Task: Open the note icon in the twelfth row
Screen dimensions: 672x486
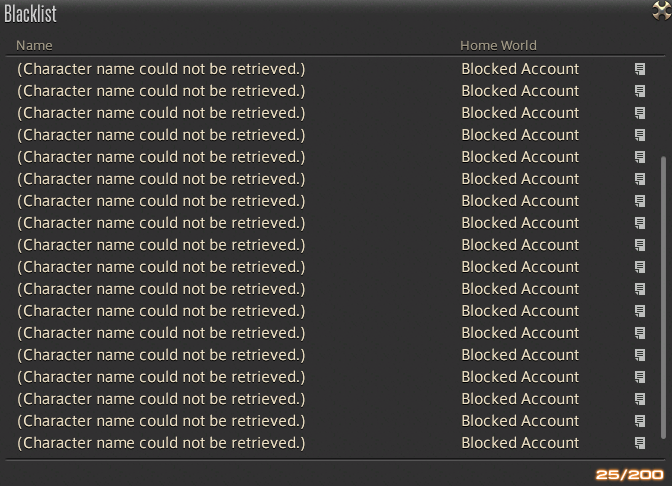Action: pos(640,311)
